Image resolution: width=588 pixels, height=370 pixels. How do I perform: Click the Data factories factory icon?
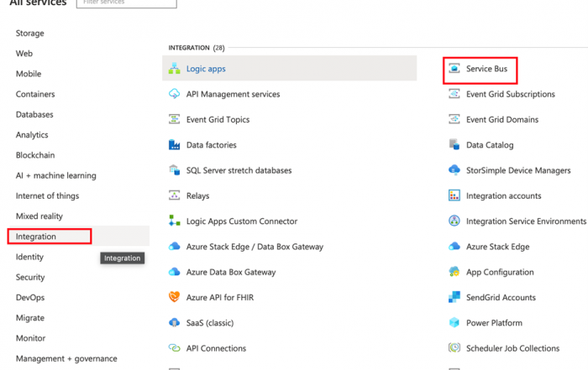point(174,144)
